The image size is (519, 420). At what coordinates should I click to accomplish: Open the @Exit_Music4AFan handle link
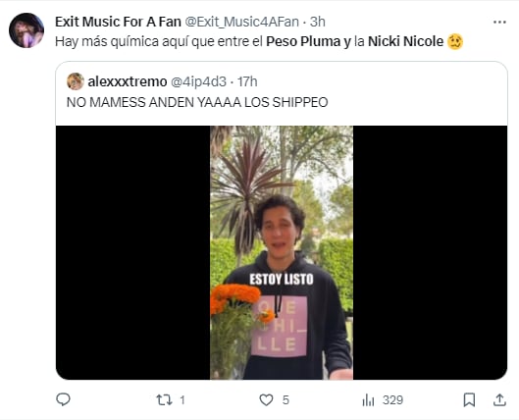pos(241,22)
